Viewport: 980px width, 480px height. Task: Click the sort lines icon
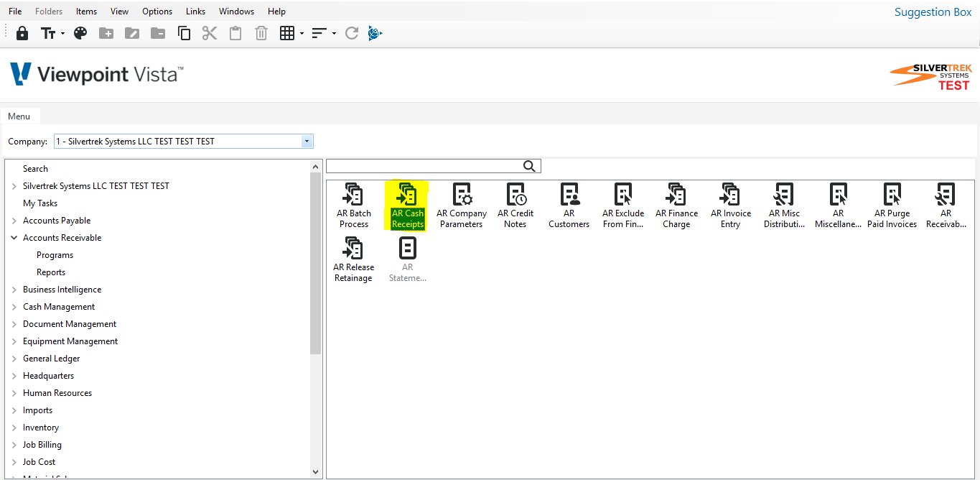point(319,33)
